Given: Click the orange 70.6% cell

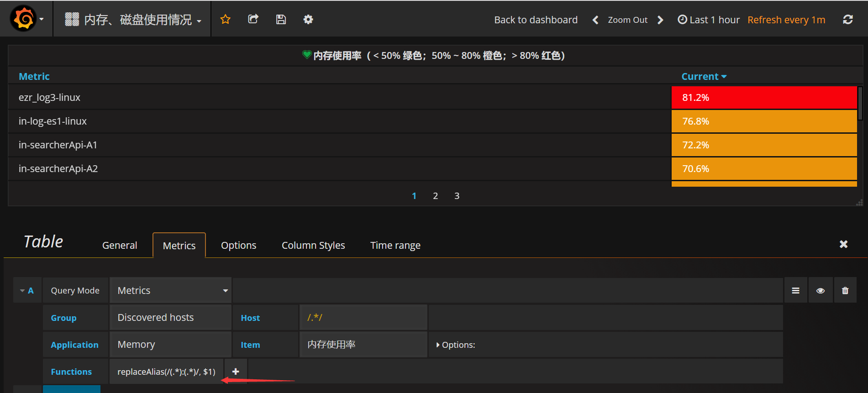Looking at the screenshot, I should click(x=764, y=168).
